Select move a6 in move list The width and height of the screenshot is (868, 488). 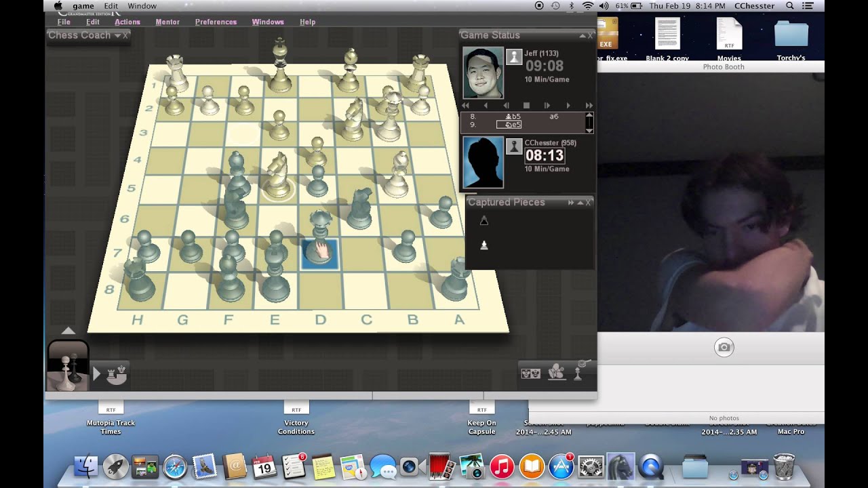[554, 117]
